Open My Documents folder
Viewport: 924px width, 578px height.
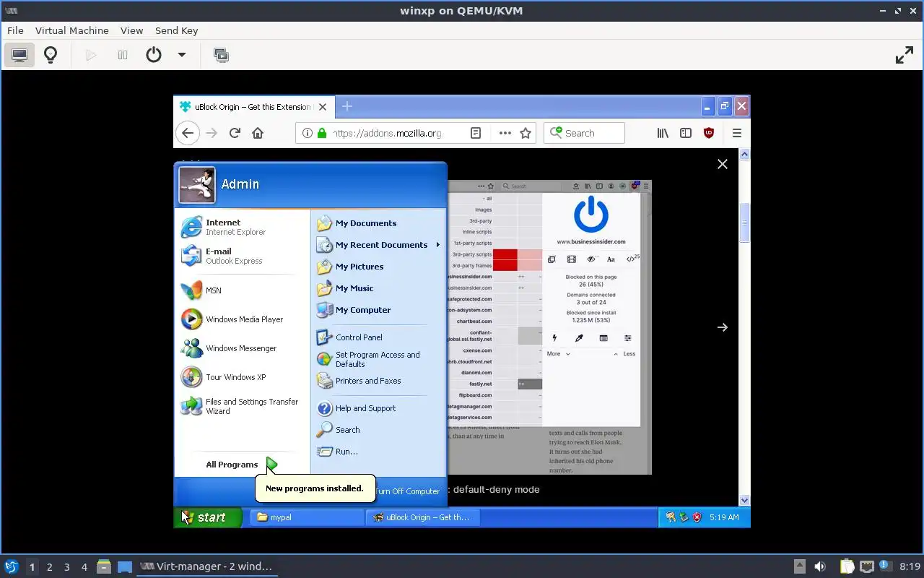pos(379,223)
